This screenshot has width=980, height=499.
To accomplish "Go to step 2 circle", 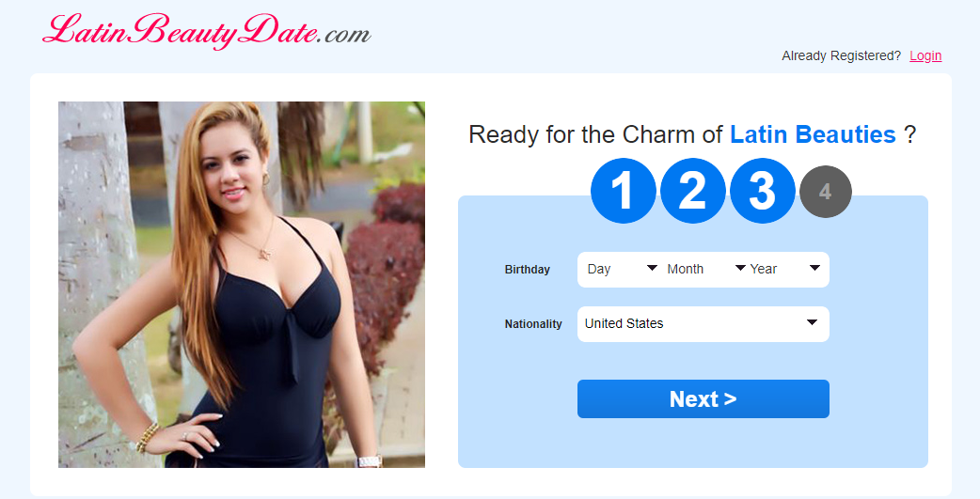I will click(692, 191).
